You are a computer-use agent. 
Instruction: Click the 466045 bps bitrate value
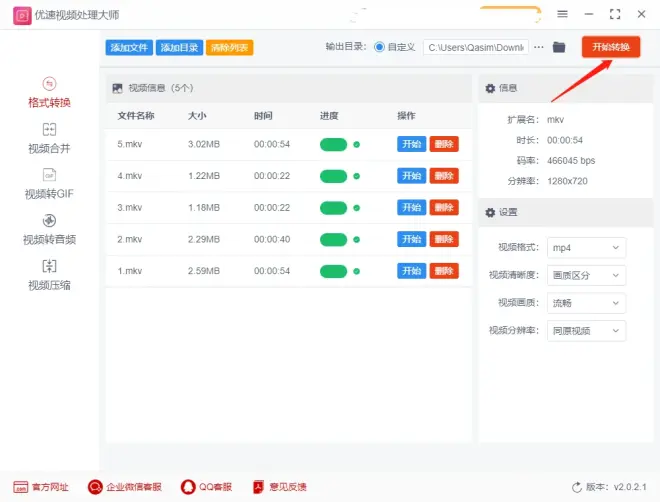(x=571, y=161)
